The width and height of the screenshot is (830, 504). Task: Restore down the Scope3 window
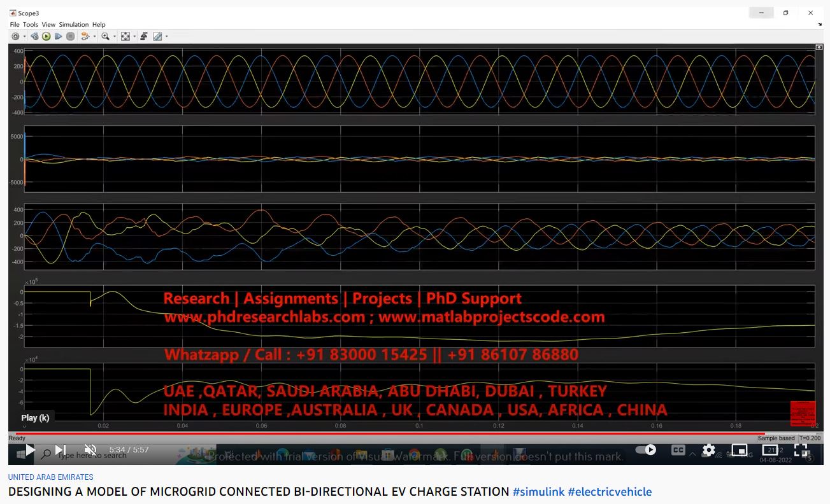click(785, 13)
